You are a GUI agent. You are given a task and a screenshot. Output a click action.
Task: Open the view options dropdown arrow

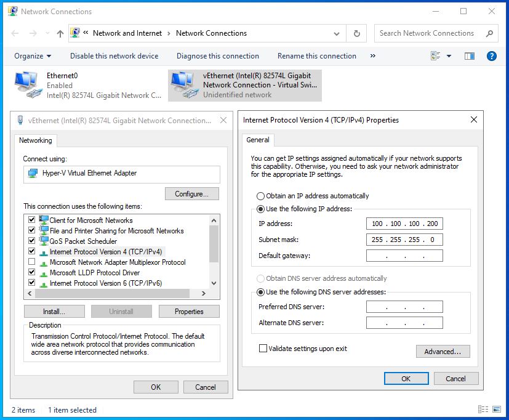point(449,56)
